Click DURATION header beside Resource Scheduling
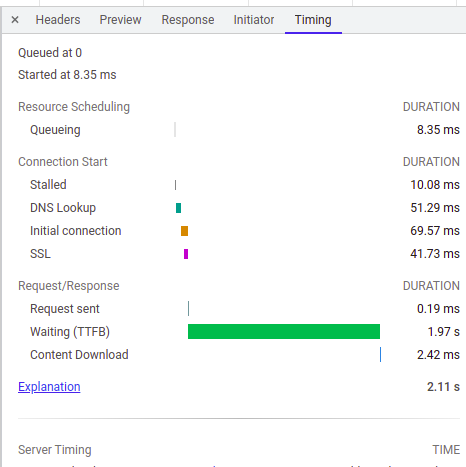 tap(431, 107)
